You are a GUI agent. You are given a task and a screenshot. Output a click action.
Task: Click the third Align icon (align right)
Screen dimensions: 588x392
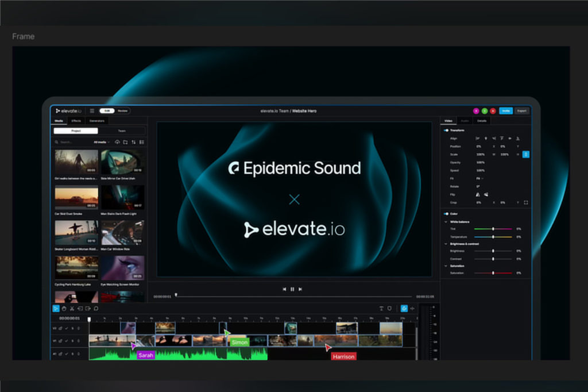click(x=494, y=138)
